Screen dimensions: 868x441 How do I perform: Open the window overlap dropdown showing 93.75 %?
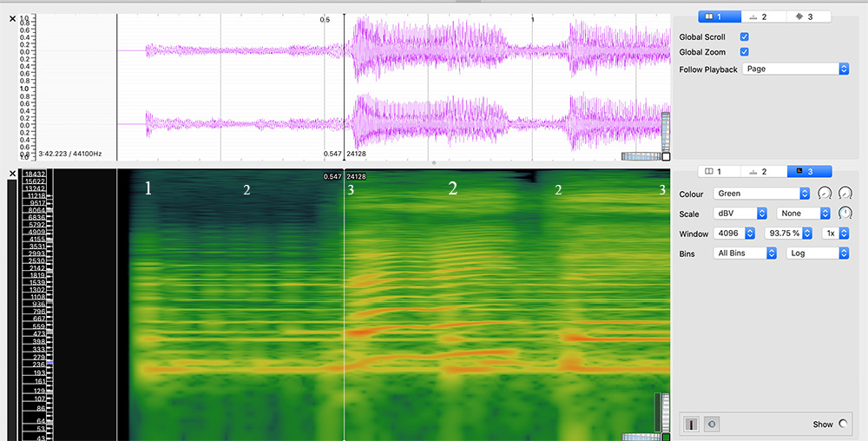coord(789,234)
